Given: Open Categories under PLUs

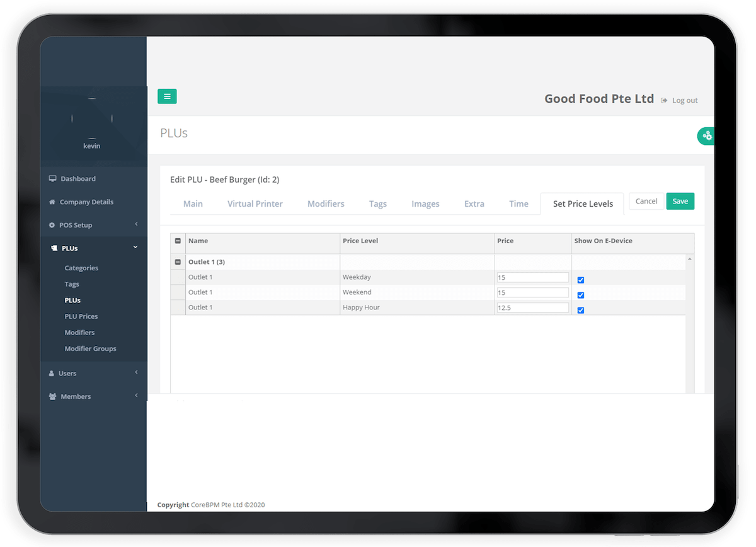Looking at the screenshot, I should [x=81, y=268].
